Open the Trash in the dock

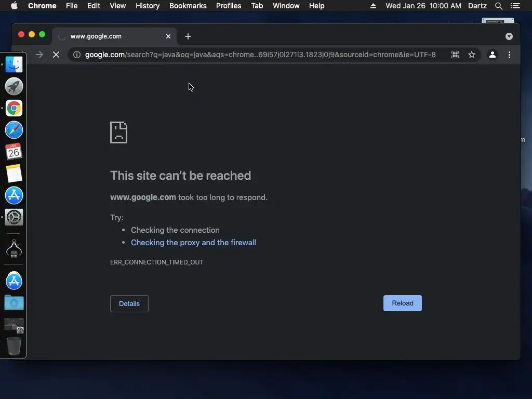coord(14,346)
